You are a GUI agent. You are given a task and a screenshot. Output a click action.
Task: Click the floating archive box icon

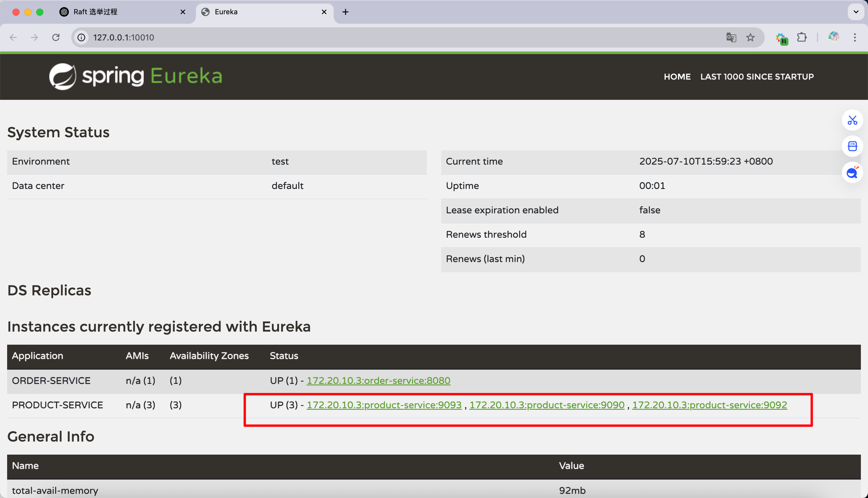click(852, 146)
